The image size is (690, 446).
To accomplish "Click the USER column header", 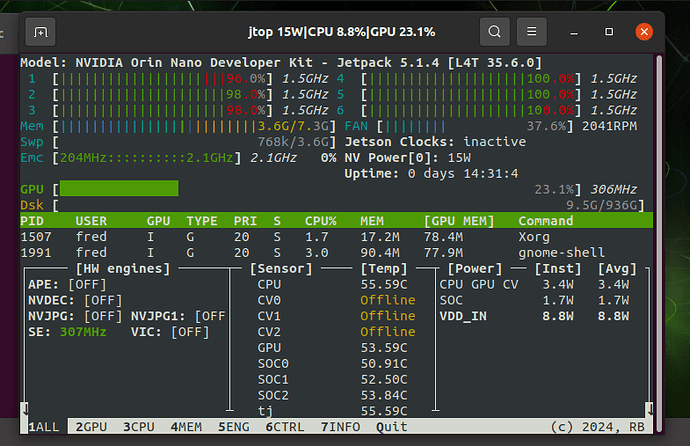I will click(x=91, y=221).
